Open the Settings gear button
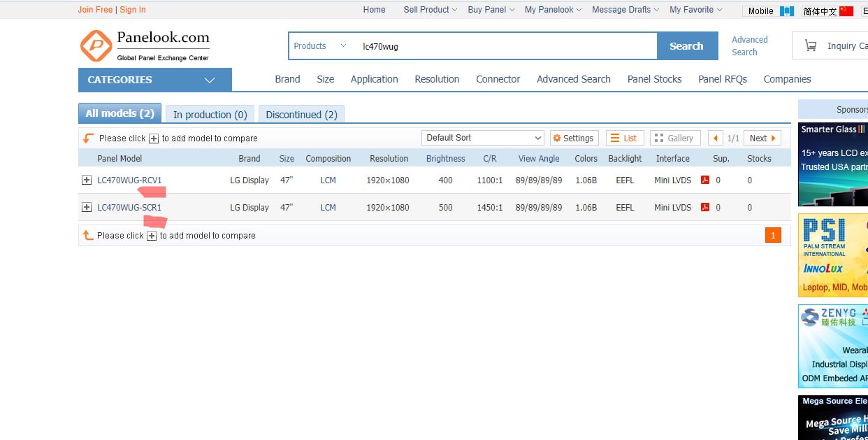This screenshot has height=440, width=868. 574,138
